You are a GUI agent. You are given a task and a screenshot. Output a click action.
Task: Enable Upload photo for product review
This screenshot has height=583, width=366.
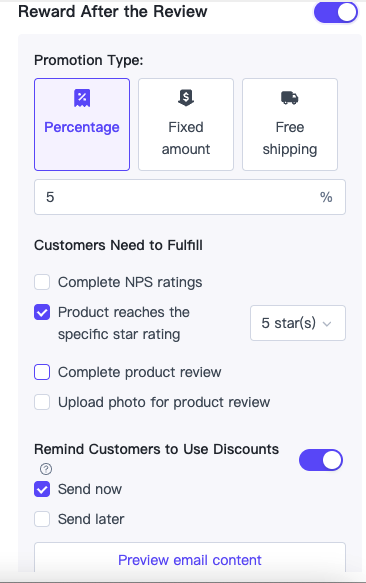(x=42, y=402)
